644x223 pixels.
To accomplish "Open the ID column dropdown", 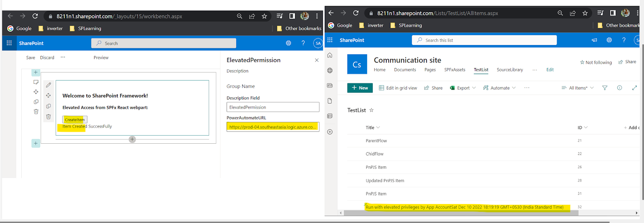I will [582, 128].
